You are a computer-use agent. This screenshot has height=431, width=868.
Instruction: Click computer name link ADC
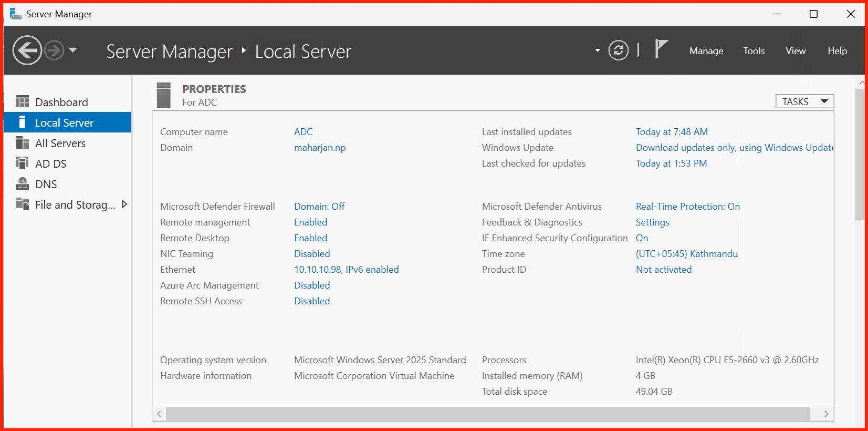pos(304,132)
